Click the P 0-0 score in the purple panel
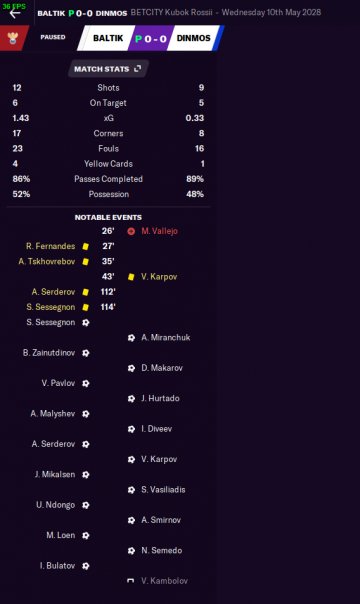This screenshot has height=604, width=360. 151,39
